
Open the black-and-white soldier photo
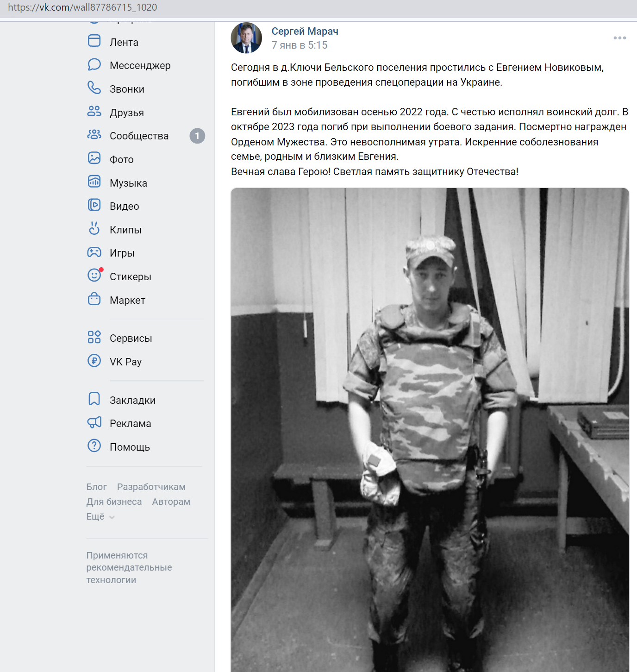(x=430, y=429)
